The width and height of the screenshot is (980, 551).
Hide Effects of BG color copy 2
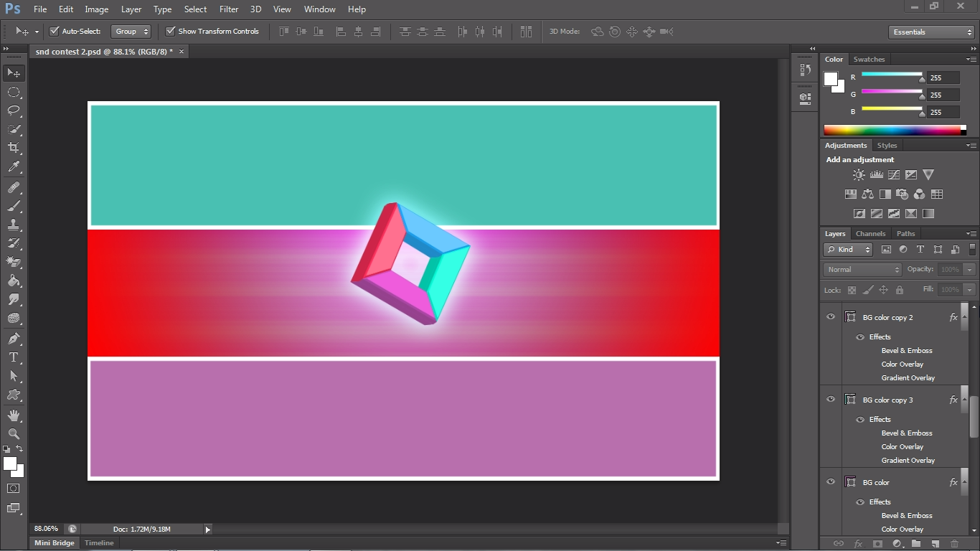[x=859, y=337]
